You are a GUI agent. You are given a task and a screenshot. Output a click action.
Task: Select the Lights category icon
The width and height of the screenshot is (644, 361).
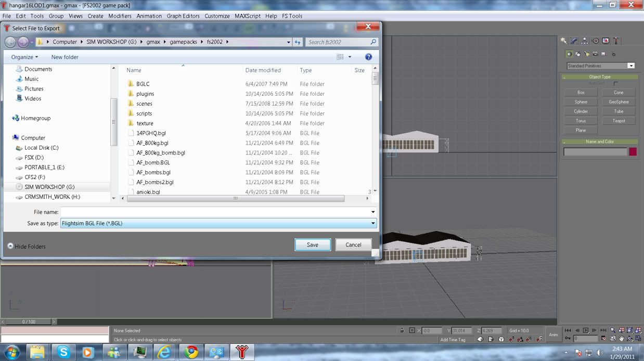(587, 54)
